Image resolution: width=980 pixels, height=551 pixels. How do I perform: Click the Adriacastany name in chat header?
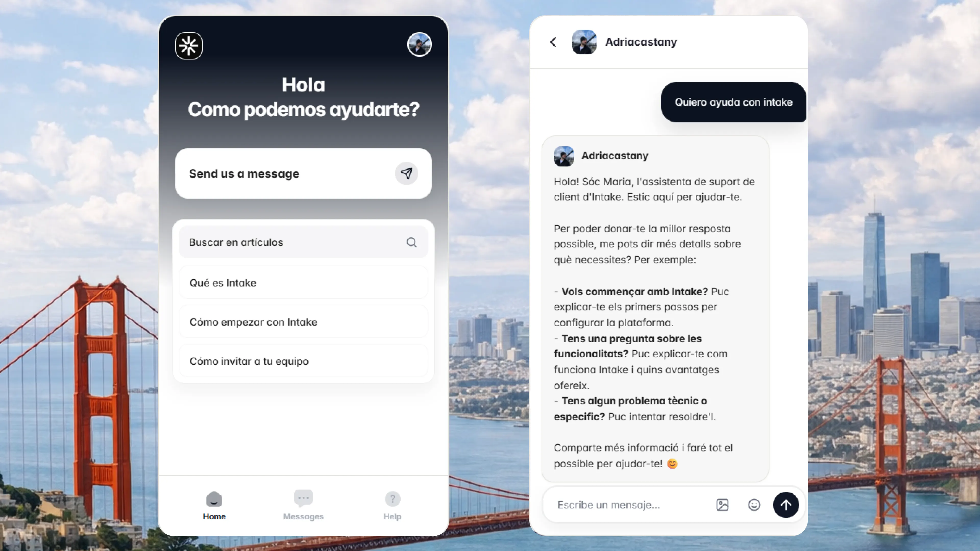641,42
